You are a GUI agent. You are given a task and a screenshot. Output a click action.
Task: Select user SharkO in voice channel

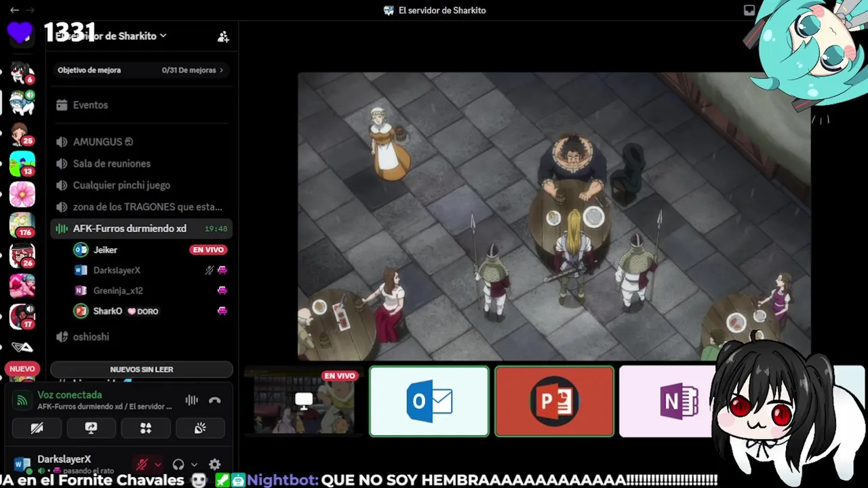coord(149,311)
